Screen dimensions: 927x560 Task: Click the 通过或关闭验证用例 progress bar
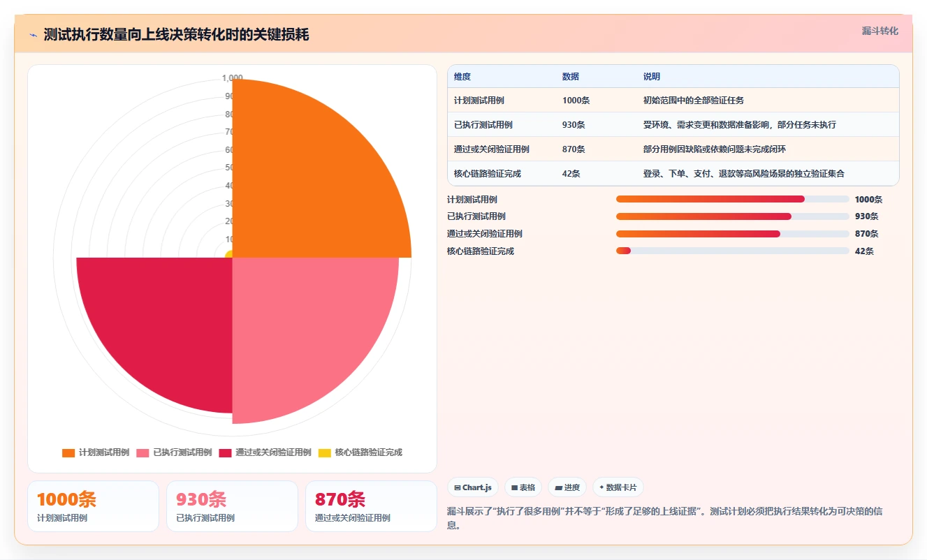click(x=733, y=234)
